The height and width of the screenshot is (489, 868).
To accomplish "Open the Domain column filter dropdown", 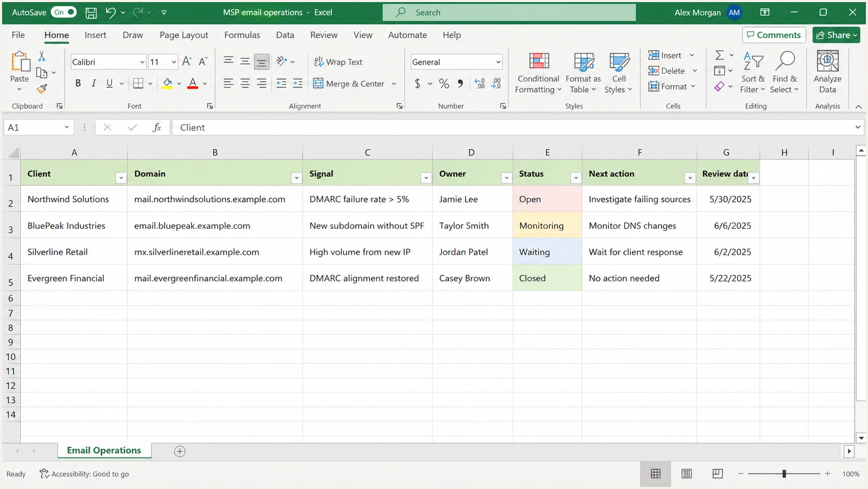I will [296, 178].
